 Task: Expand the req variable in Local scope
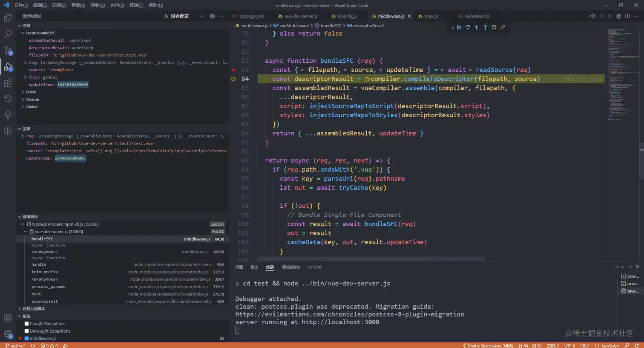25,62
